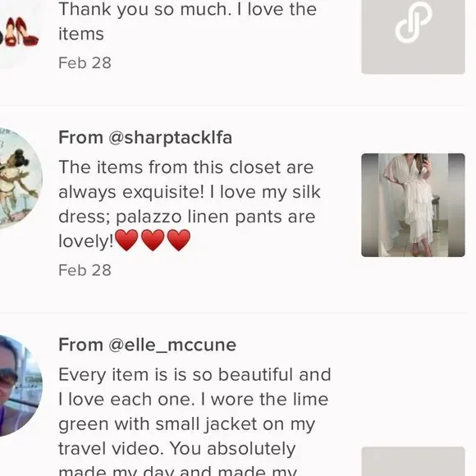The width and height of the screenshot is (476, 476).
Task: Select the 'items from this closet' review text
Action: click(190, 204)
